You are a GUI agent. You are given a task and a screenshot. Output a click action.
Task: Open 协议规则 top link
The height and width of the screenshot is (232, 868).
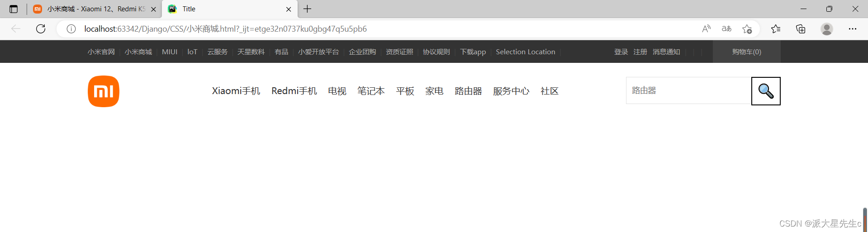(436, 52)
